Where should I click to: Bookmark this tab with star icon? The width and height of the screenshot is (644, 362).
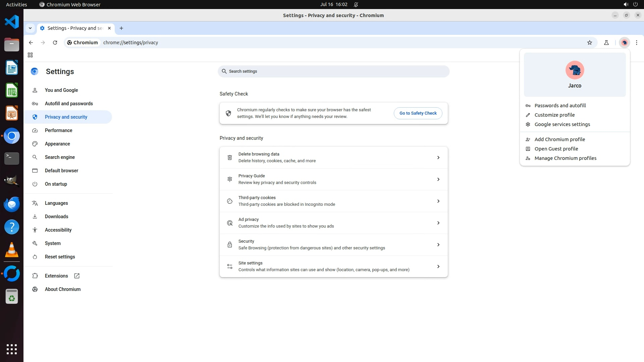click(589, 43)
